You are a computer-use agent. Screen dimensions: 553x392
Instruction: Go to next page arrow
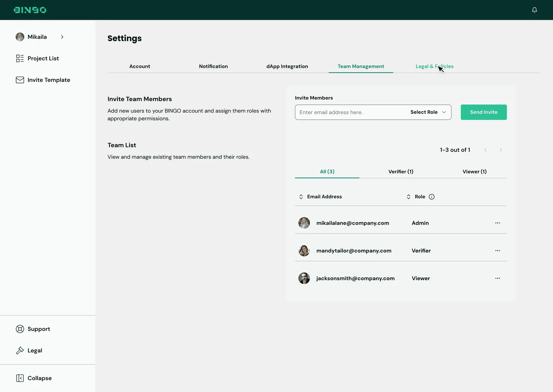(500, 150)
